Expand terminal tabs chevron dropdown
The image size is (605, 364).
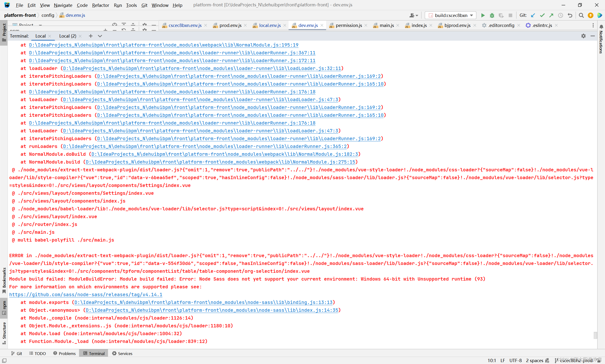tap(100, 36)
